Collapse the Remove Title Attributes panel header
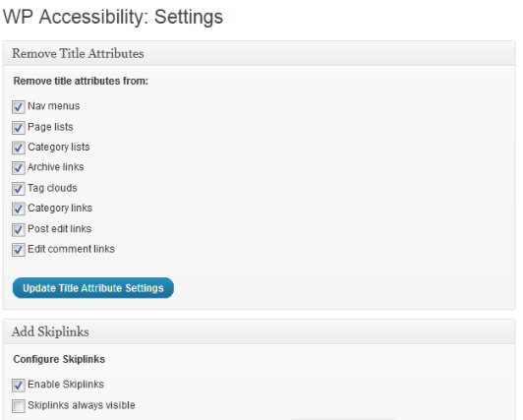523x420 pixels. click(260, 53)
